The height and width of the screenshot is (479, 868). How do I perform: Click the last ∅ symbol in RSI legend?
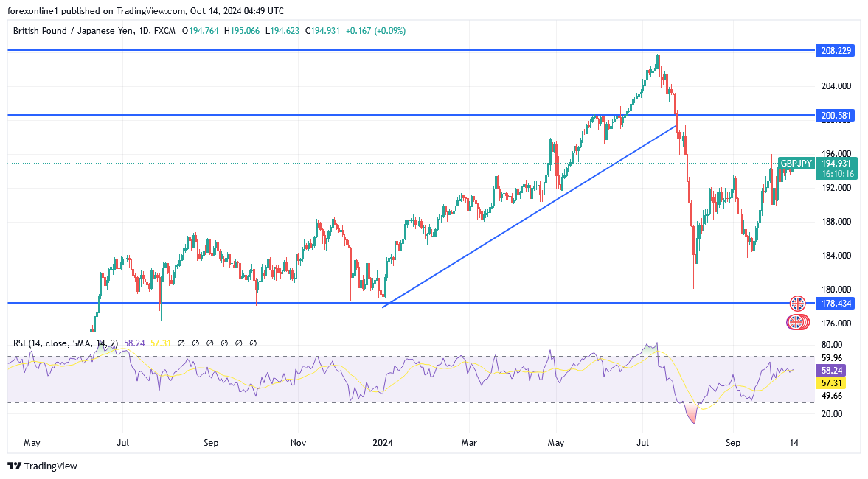tap(253, 343)
